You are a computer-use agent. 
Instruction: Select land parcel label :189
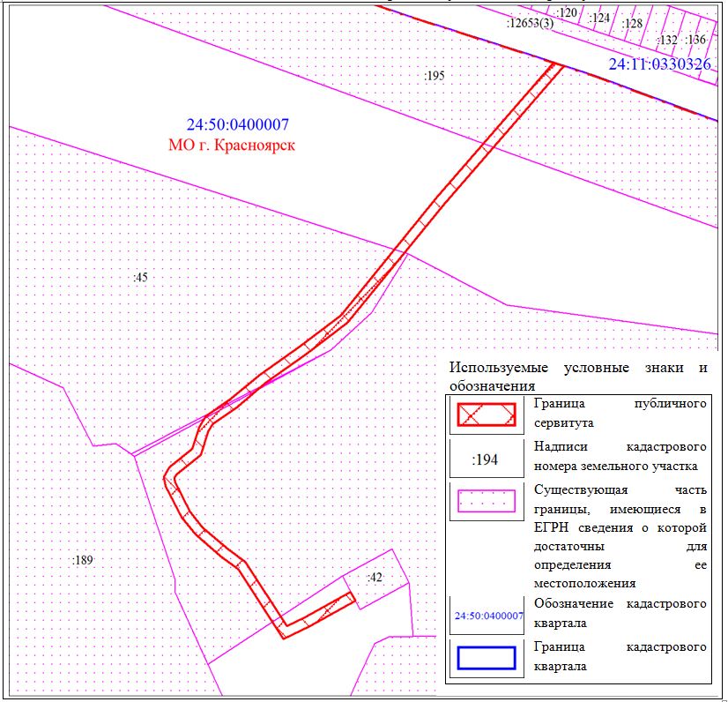tap(82, 559)
